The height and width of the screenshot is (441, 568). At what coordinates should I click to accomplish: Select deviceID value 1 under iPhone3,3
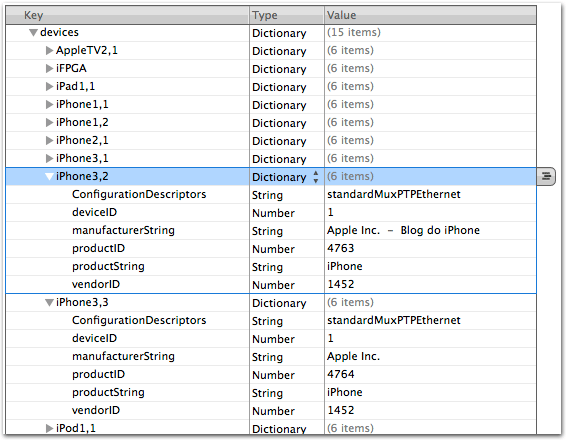pyautogui.click(x=330, y=338)
